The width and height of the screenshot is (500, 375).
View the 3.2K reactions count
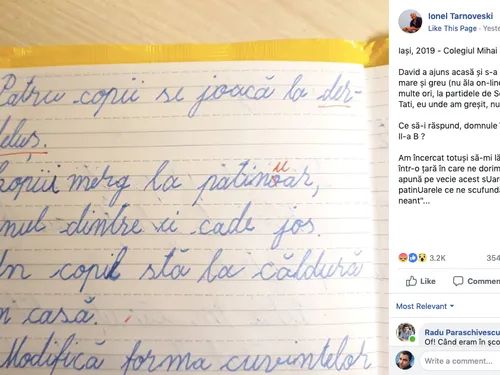(x=437, y=258)
